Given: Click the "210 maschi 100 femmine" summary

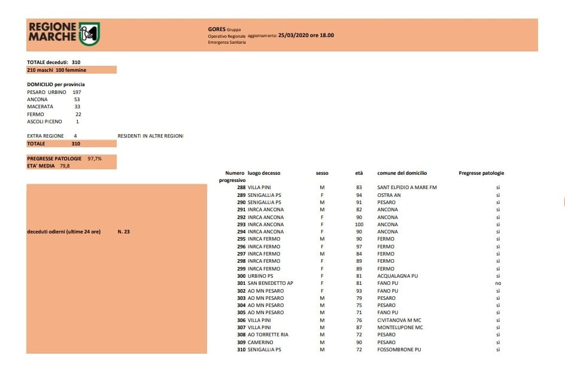Looking at the screenshot, I should point(57,70).
